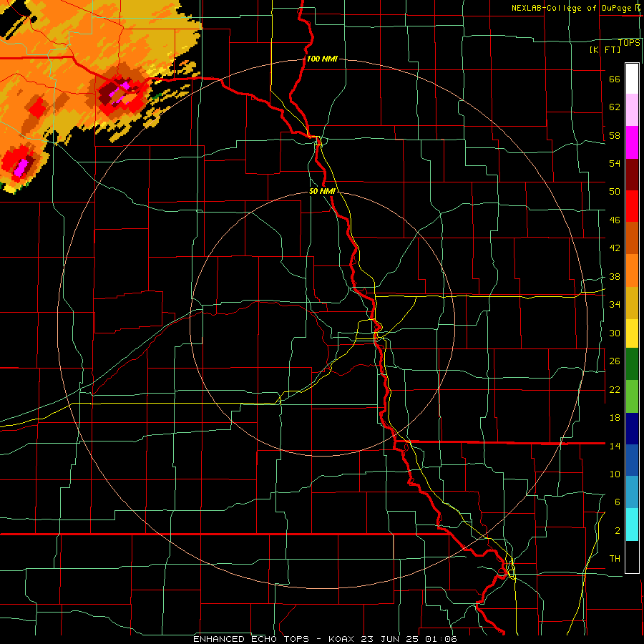Click the gold 38 kft legend swatch

click(x=632, y=303)
